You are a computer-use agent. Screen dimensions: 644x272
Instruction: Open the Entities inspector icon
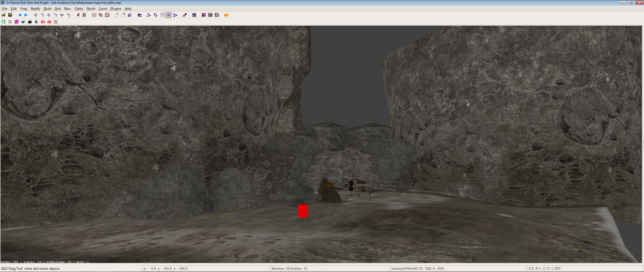pyautogui.click(x=204, y=15)
